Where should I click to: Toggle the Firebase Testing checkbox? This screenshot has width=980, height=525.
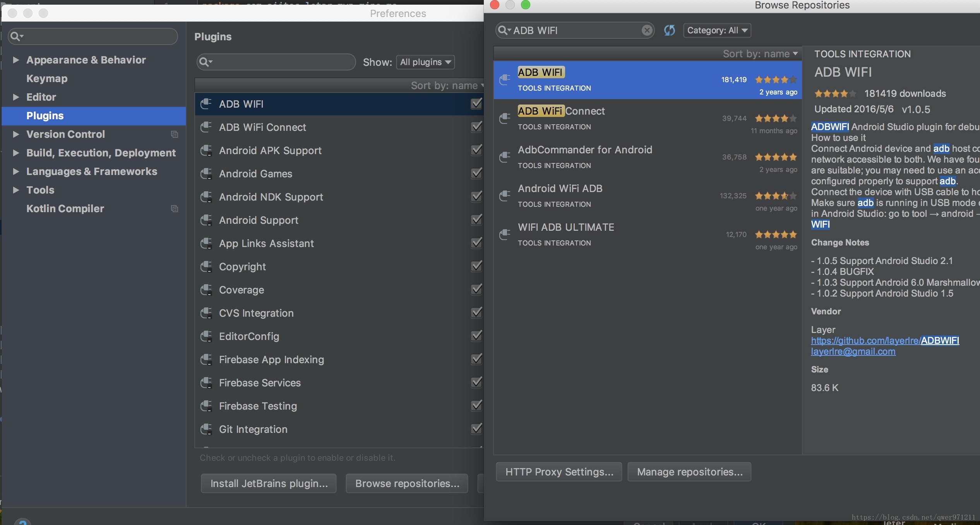pos(476,405)
